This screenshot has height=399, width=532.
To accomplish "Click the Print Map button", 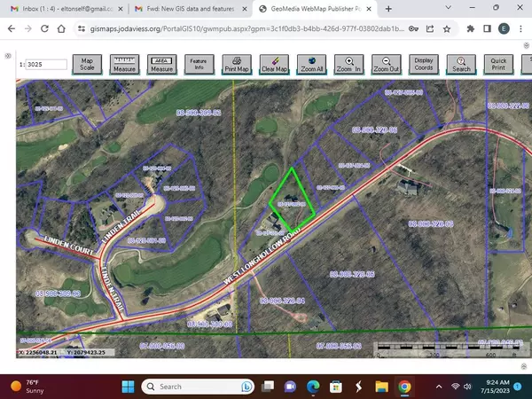I will pos(237,65).
